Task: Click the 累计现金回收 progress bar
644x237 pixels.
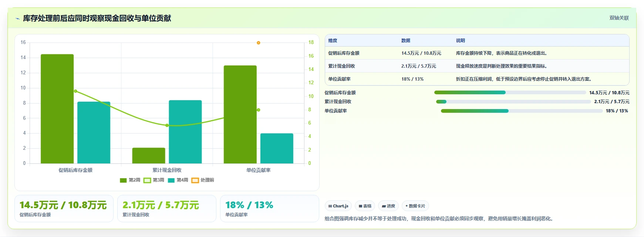Action: 513,102
